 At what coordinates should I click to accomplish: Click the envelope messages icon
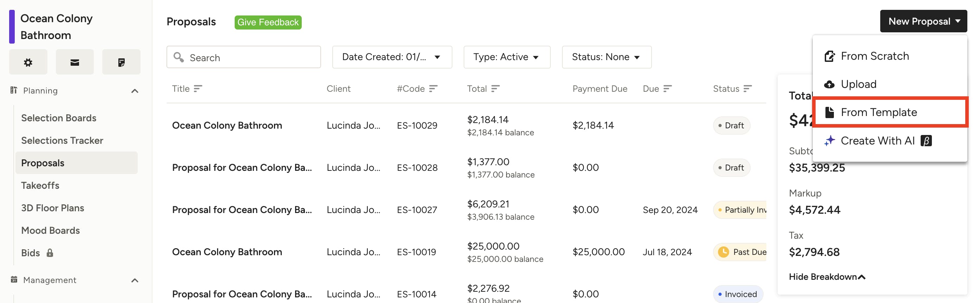coord(74,62)
